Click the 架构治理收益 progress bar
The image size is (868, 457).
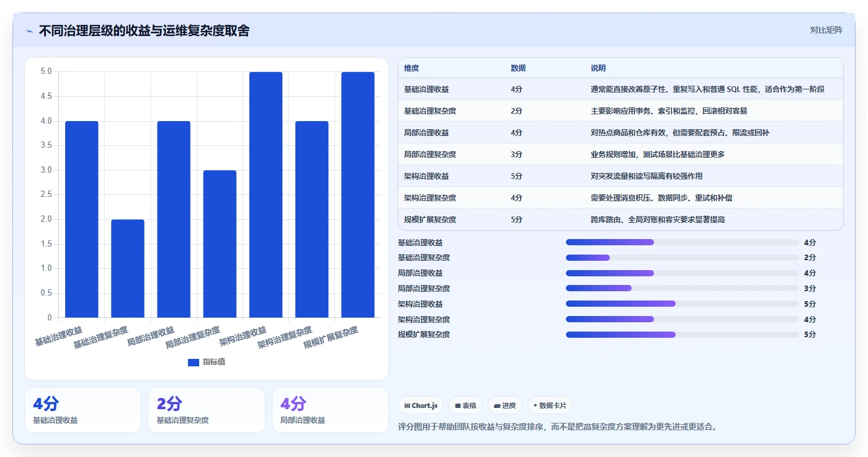click(682, 304)
